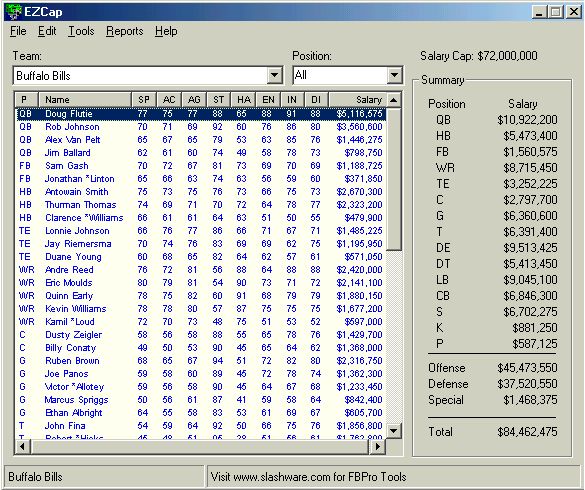Sort by the P position column header
The image size is (585, 490).
[x=27, y=99]
